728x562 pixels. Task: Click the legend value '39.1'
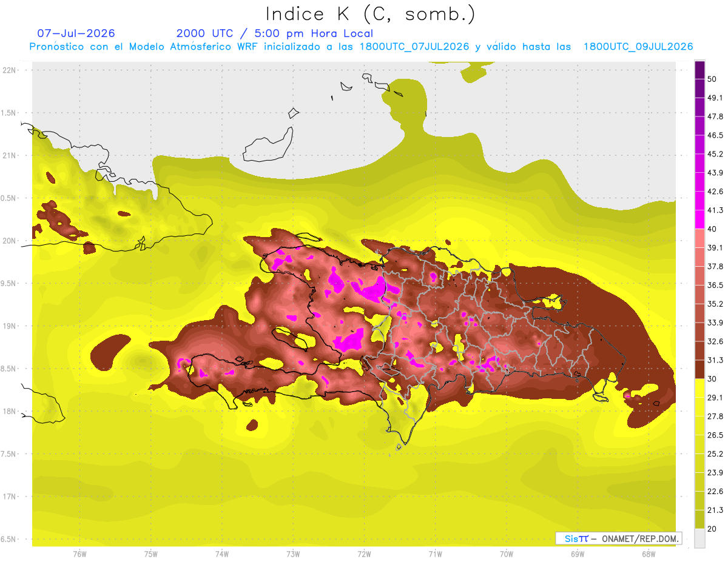(x=715, y=248)
